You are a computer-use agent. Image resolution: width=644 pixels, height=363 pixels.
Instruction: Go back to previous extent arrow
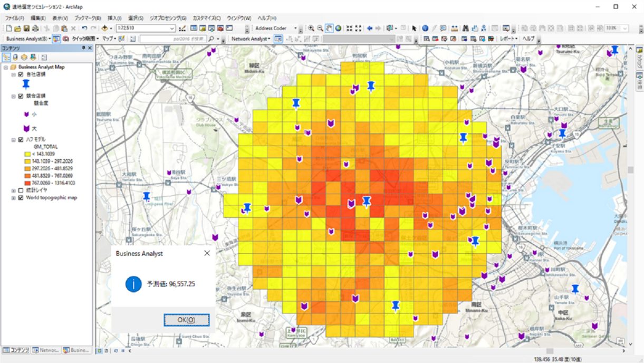pyautogui.click(x=370, y=28)
